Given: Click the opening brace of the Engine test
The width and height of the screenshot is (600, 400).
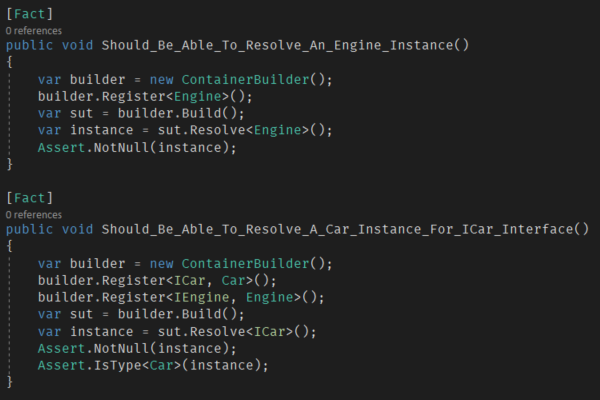Looking at the screenshot, I should click(x=10, y=62).
